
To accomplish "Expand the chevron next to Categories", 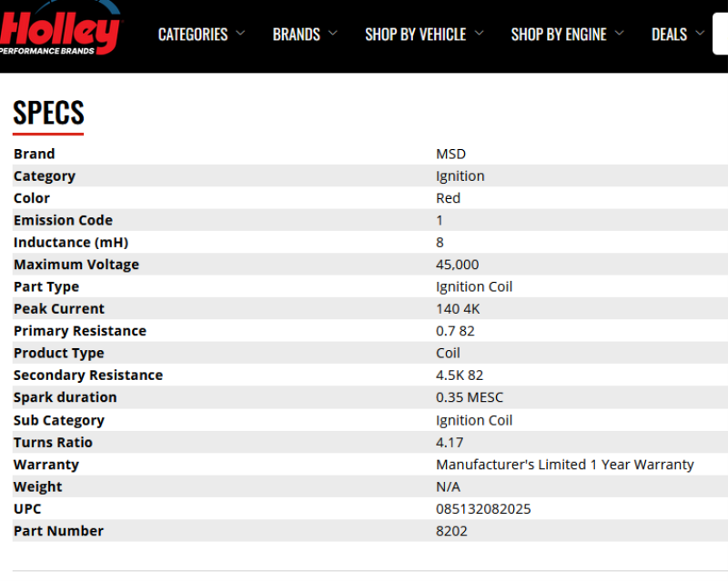I will click(x=240, y=33).
